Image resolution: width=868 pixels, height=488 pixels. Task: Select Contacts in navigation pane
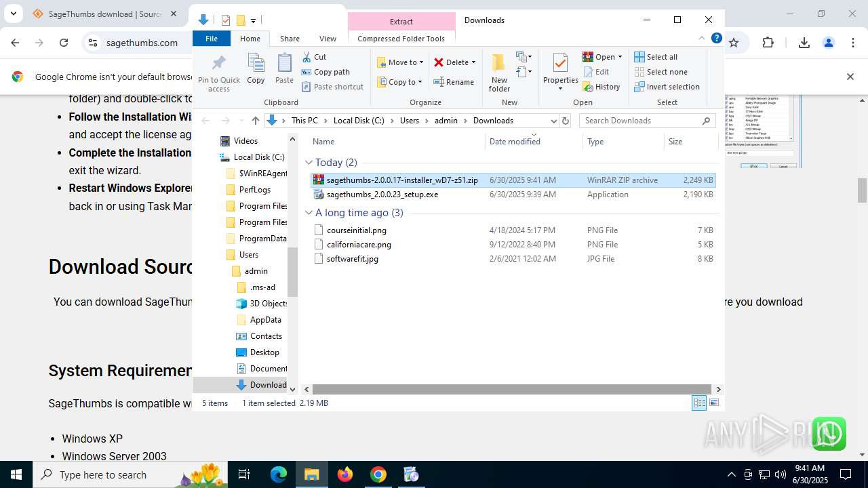[x=266, y=336]
